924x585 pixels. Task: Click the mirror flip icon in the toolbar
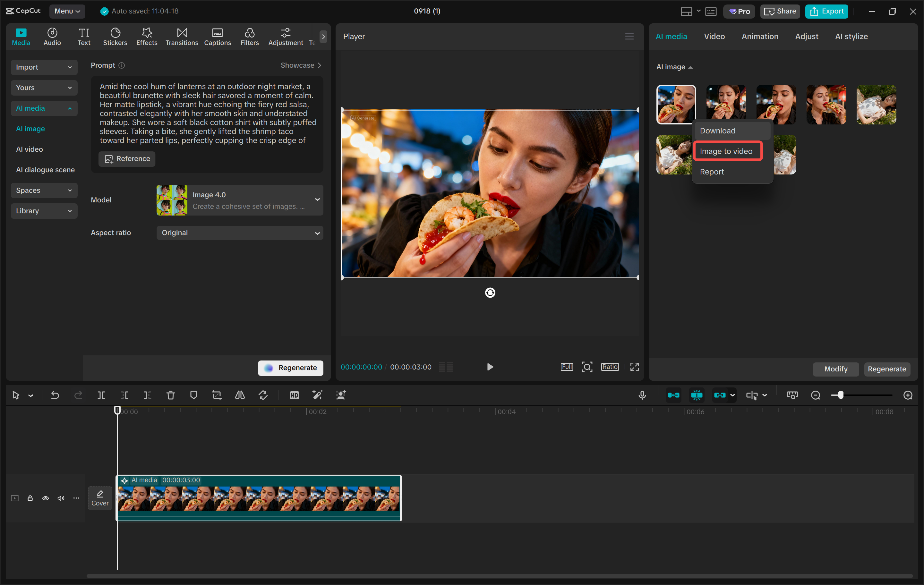tap(240, 395)
